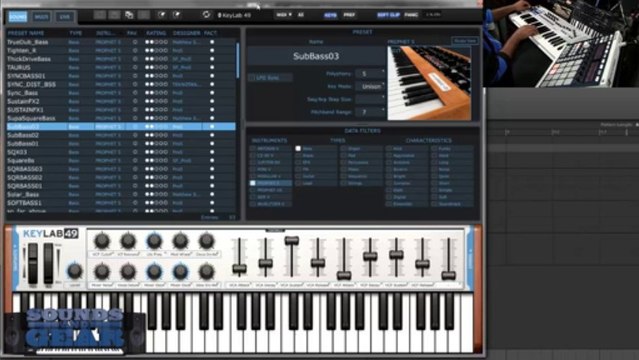
Task: Click the Lfo Freq knob
Action: click(x=154, y=241)
